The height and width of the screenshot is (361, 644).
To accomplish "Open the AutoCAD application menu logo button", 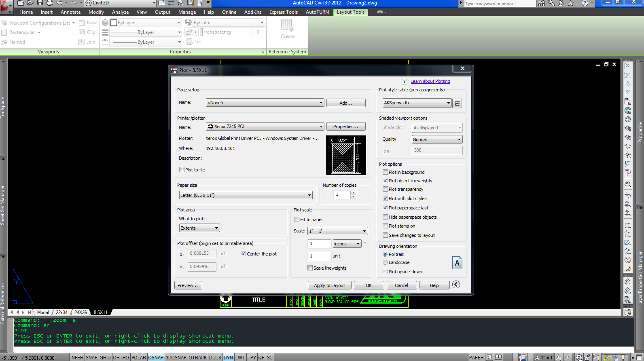I will click(x=6, y=6).
